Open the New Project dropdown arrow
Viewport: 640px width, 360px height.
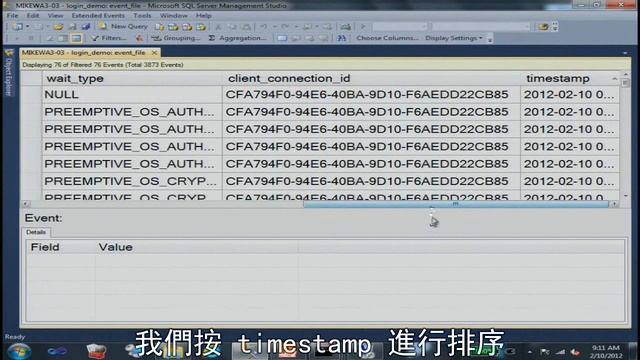(27, 27)
